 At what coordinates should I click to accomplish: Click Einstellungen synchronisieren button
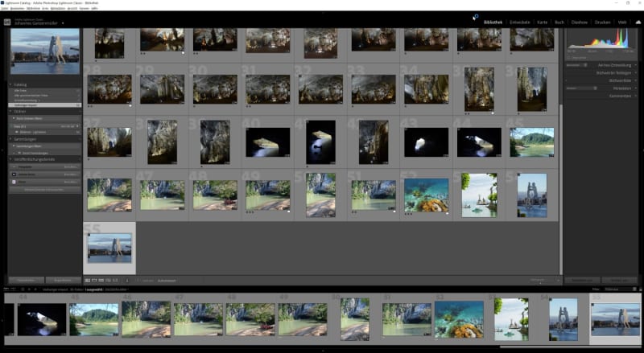619,281
